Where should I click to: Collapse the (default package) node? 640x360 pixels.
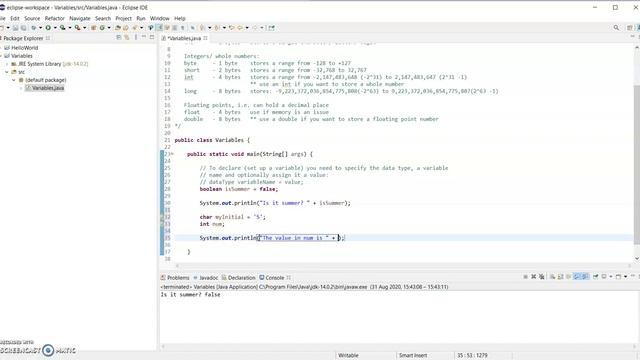[14, 80]
